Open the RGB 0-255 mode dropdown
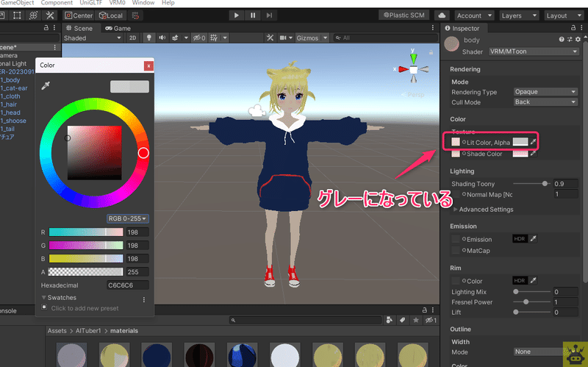 click(x=127, y=218)
